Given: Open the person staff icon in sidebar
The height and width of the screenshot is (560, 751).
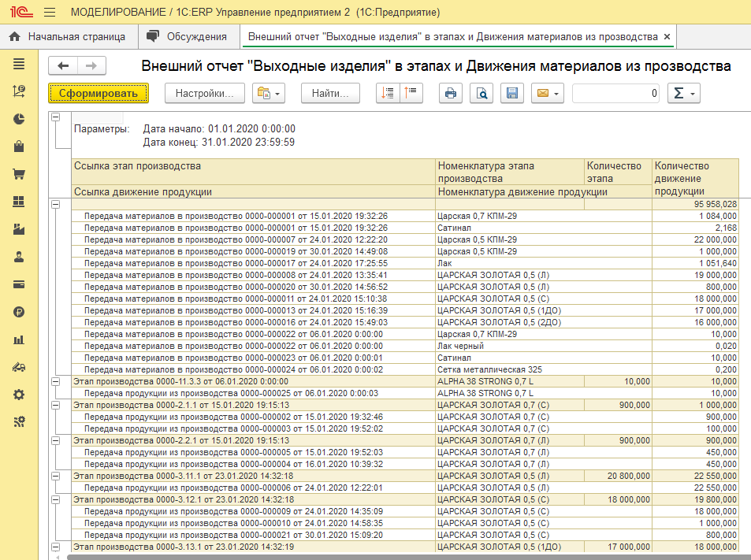Looking at the screenshot, I should click(19, 257).
